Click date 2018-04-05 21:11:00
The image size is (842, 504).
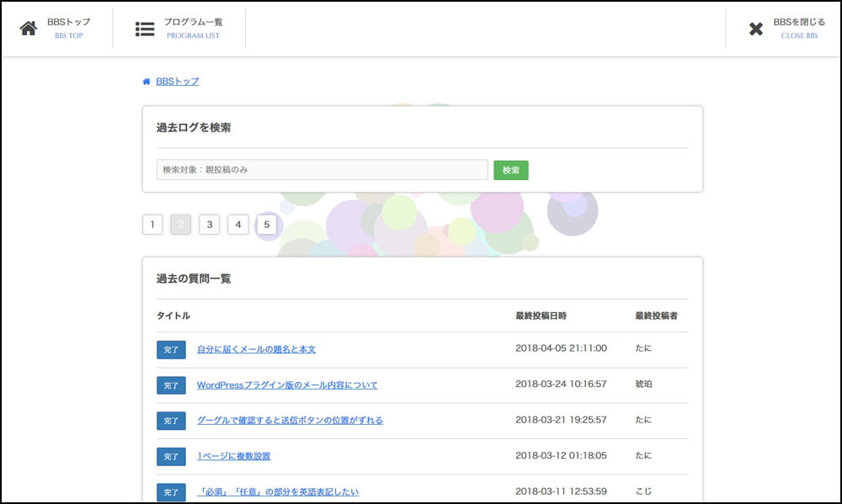pos(561,348)
